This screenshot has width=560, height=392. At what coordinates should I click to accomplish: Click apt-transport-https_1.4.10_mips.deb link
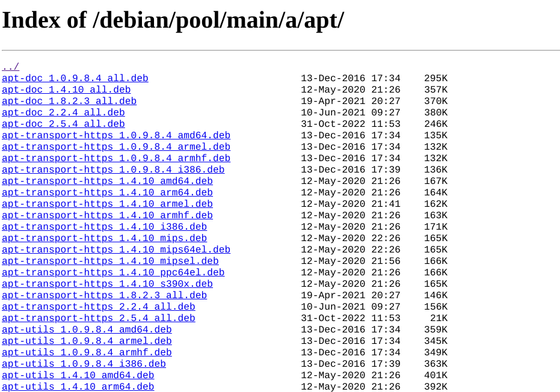(104, 238)
